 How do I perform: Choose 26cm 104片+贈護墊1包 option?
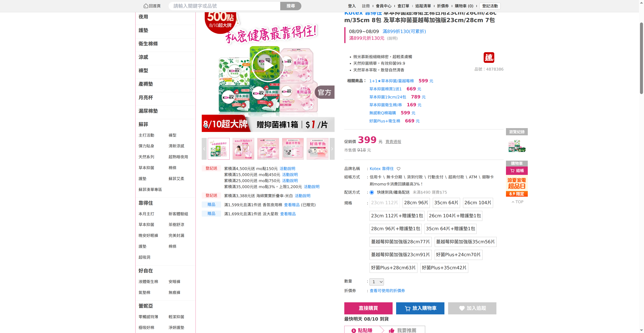click(x=455, y=216)
